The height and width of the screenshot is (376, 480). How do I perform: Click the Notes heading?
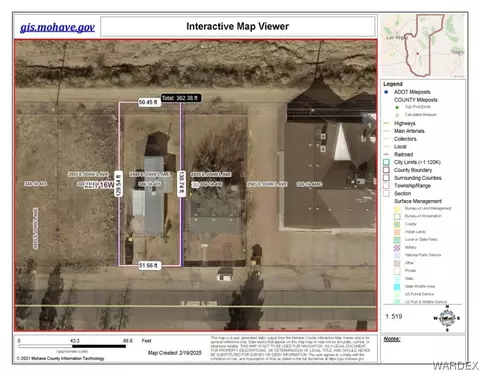pos(392,339)
